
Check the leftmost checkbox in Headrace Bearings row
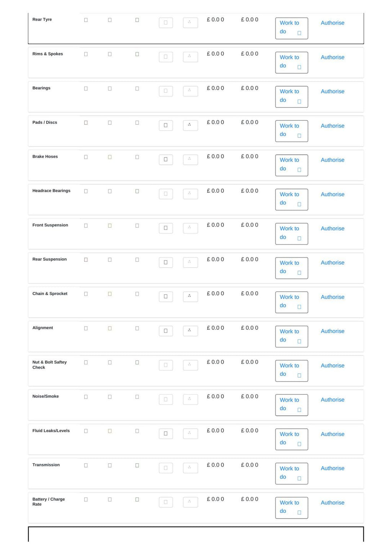tap(86, 191)
